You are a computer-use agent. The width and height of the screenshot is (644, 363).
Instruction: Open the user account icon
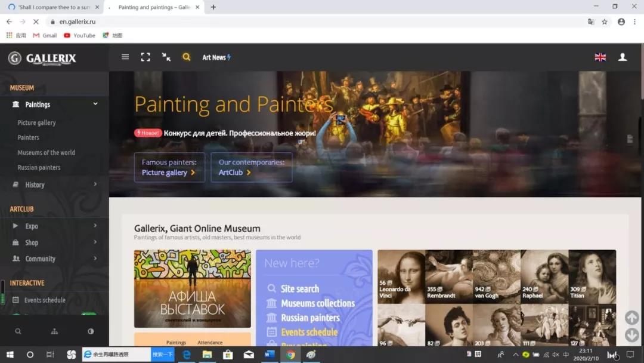click(x=623, y=57)
